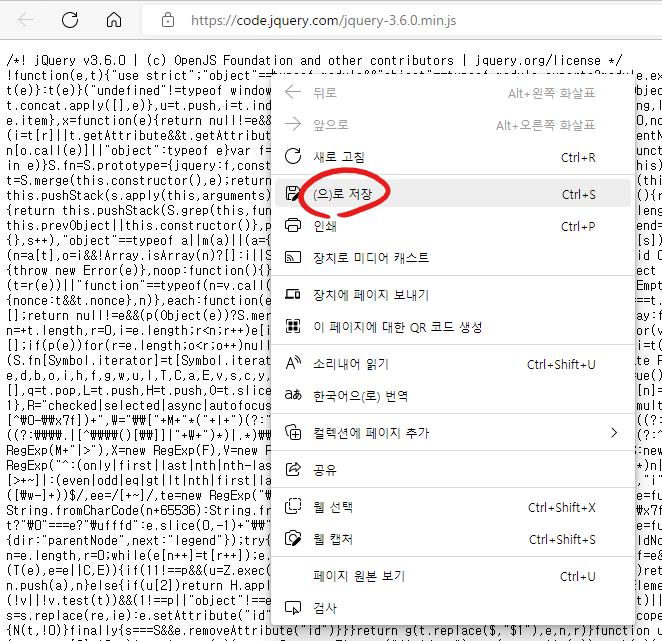Select 소리내어 읽기 read aloud option
Image resolution: width=662 pixels, height=641 pixels.
(453, 364)
